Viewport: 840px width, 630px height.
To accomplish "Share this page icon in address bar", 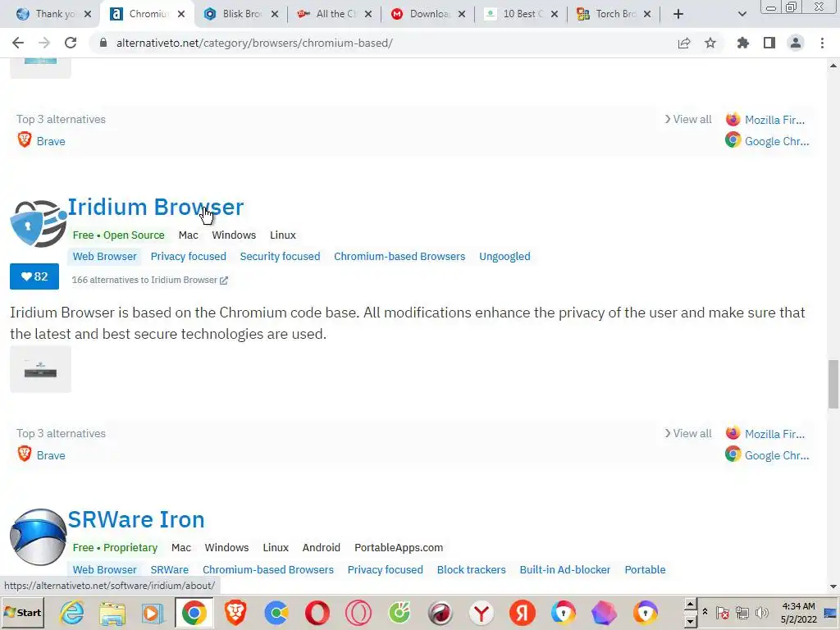I will coord(684,43).
